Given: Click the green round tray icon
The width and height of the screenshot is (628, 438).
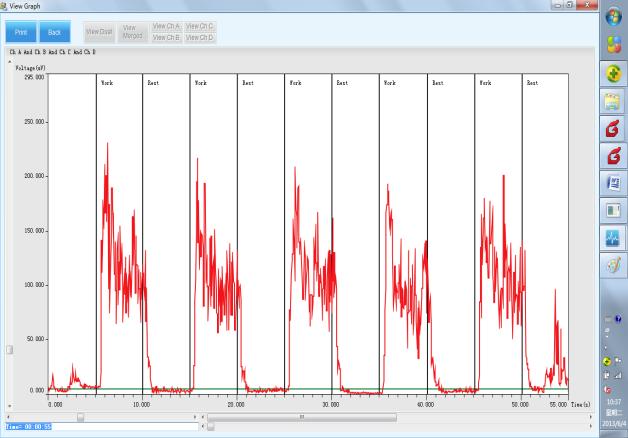Looking at the screenshot, I should [607, 362].
